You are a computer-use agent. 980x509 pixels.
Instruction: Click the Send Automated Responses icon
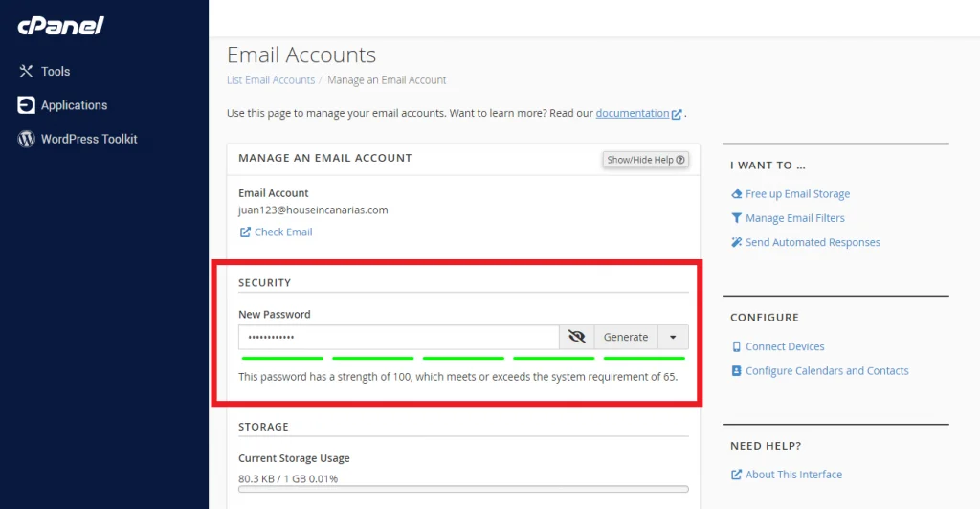click(x=736, y=242)
